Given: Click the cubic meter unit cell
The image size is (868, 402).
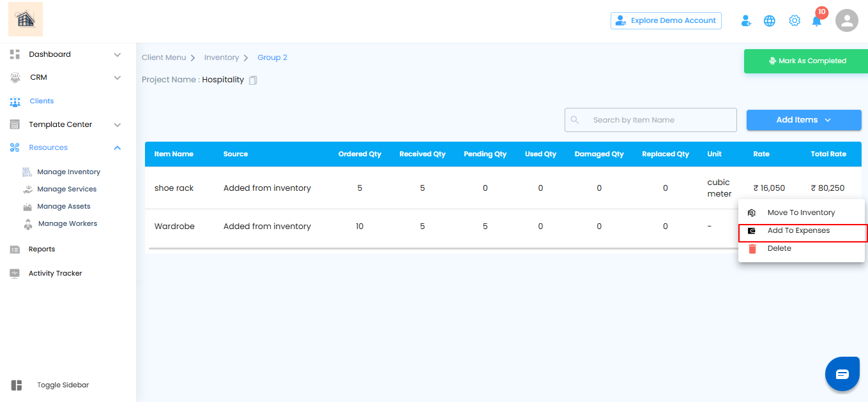Looking at the screenshot, I should [x=720, y=188].
